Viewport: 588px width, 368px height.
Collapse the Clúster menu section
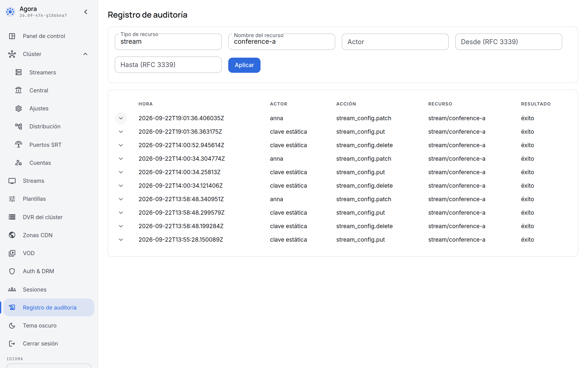coord(85,54)
